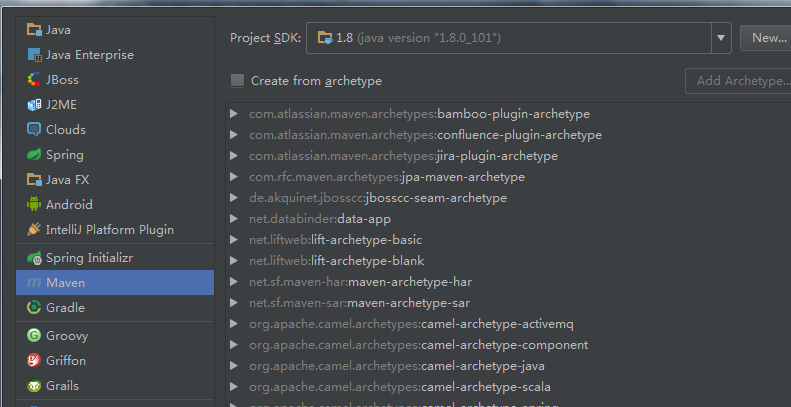Click the New... SDK button
Image resolution: width=791 pixels, height=407 pixels.
(x=766, y=38)
